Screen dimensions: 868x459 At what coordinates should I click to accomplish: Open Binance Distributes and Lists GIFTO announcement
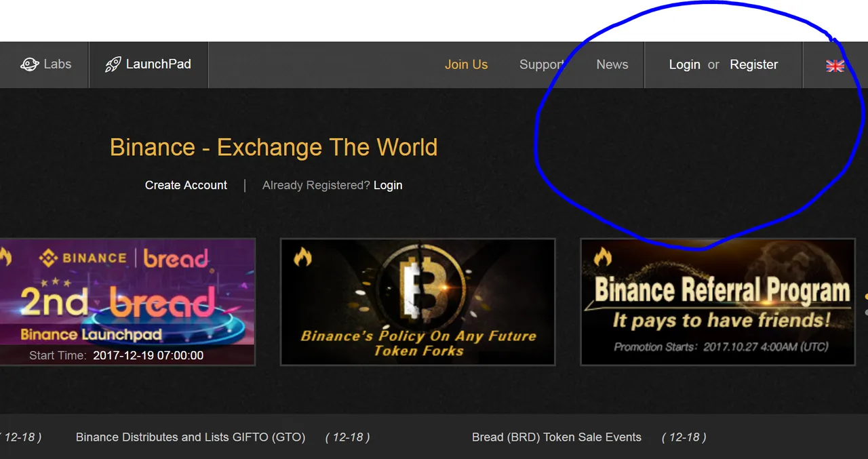pyautogui.click(x=191, y=437)
